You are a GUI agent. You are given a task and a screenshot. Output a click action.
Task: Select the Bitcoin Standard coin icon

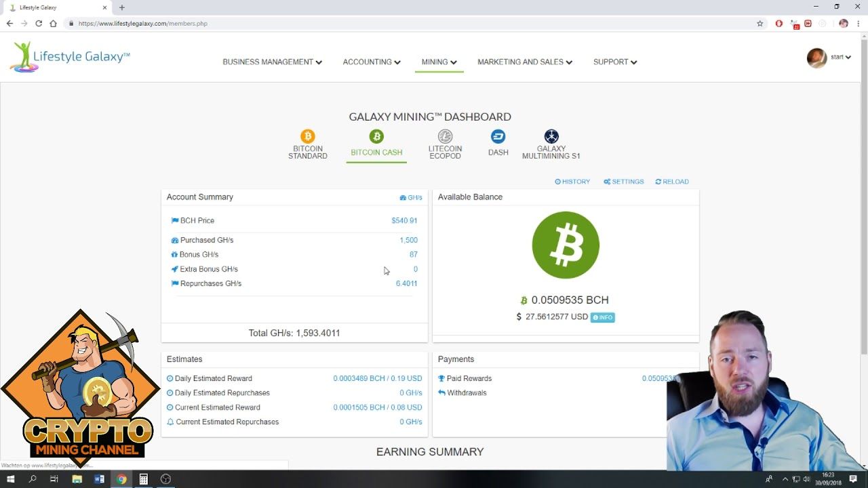coord(308,137)
